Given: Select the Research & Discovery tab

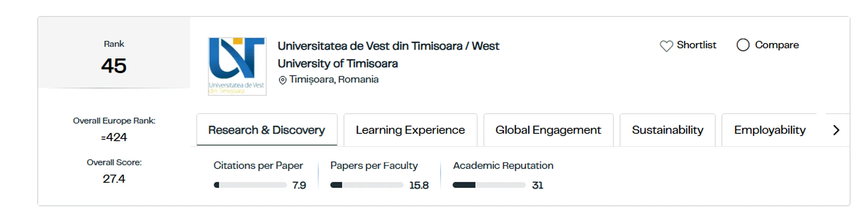Looking at the screenshot, I should pos(266,130).
